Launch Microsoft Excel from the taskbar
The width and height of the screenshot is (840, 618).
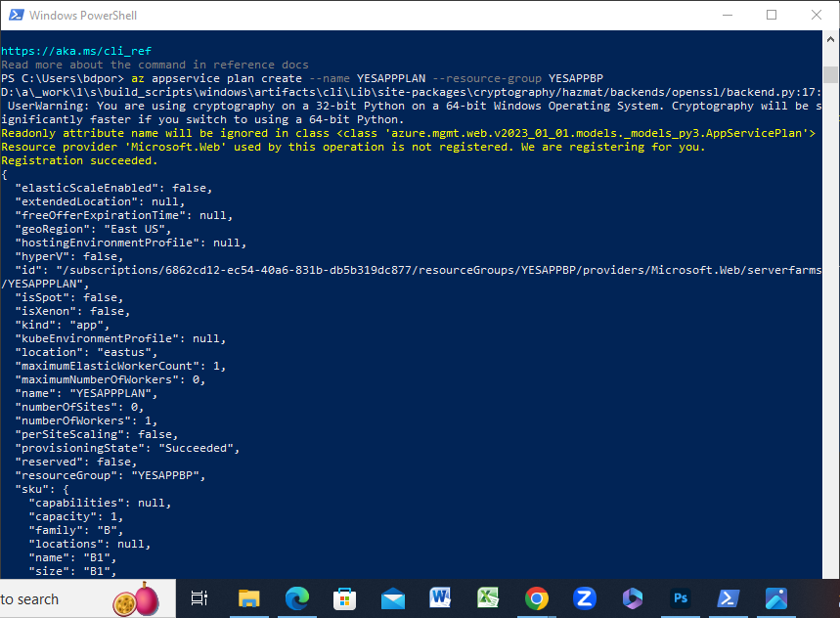488,598
